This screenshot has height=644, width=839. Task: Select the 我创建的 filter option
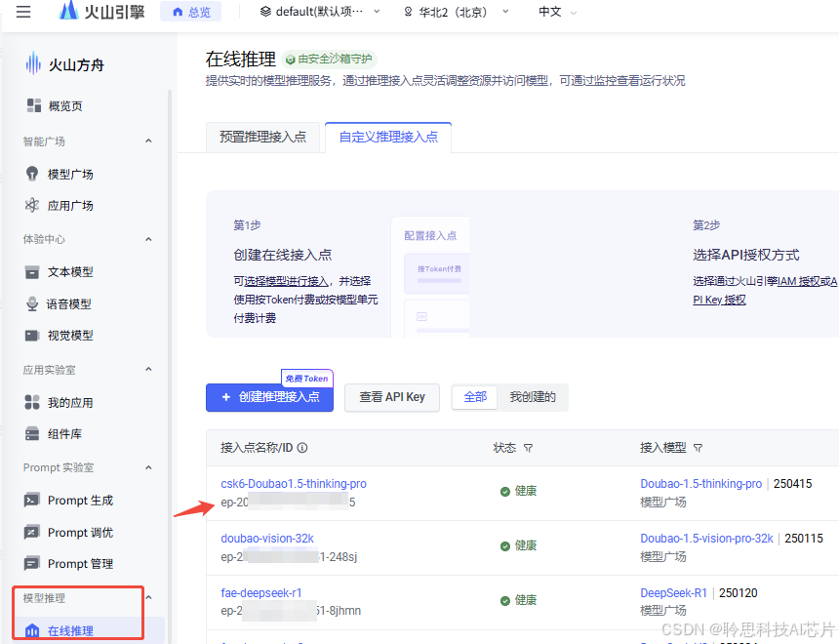(x=533, y=397)
